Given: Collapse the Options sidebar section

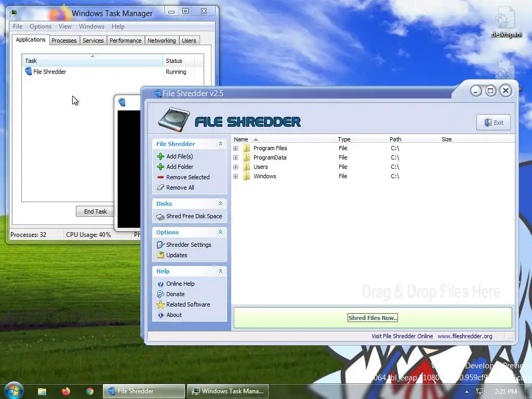Looking at the screenshot, I should (220, 232).
